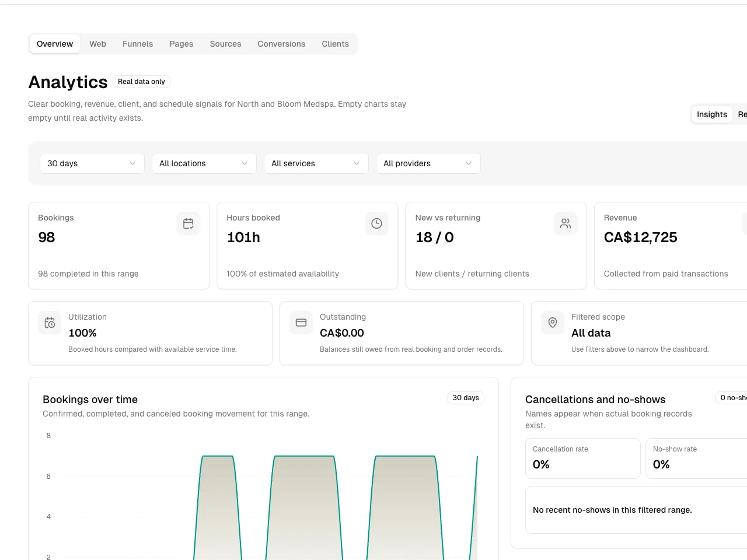
Task: Click the CA$12,725 revenue value
Action: 640,237
